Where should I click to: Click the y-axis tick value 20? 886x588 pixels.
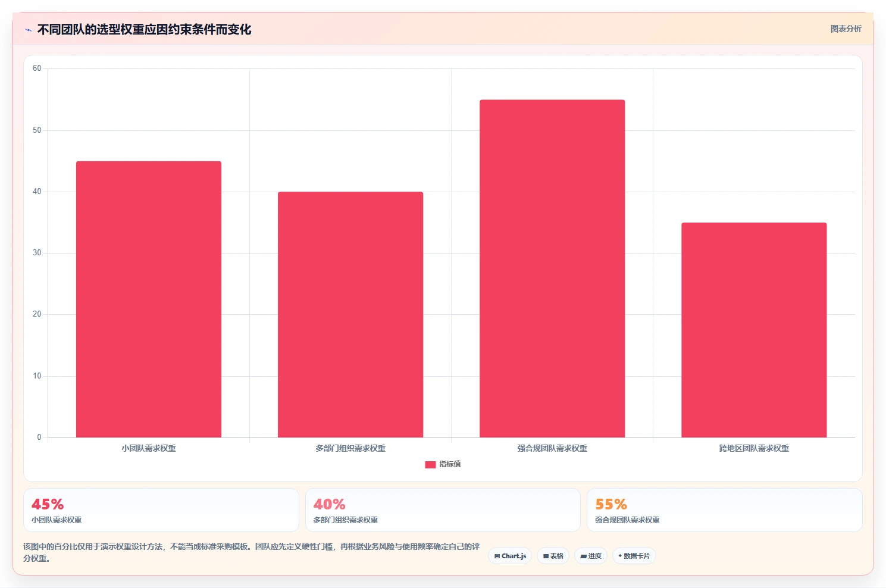pyautogui.click(x=37, y=314)
